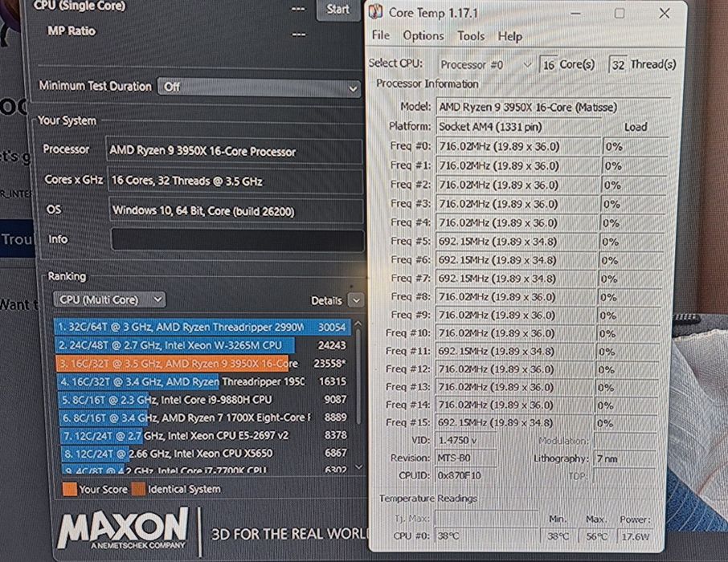Click the 16 Core(s) count box
This screenshot has height=562, width=728.
tap(548, 64)
